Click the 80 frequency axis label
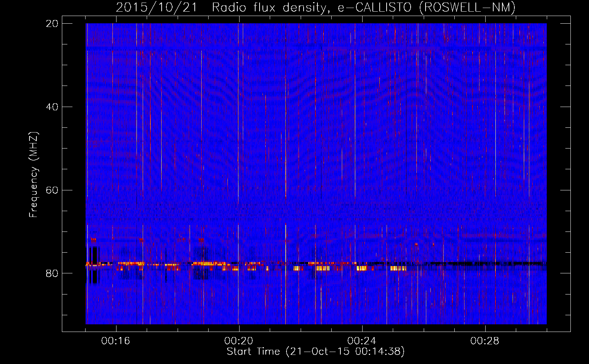Screen dimensions: 589x364 [x=52, y=273]
